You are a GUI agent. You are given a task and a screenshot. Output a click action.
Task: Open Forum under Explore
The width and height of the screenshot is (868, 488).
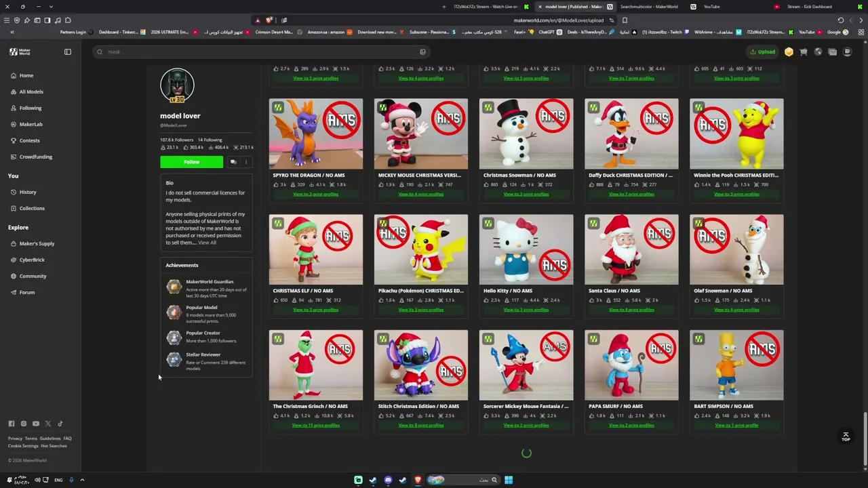26,292
